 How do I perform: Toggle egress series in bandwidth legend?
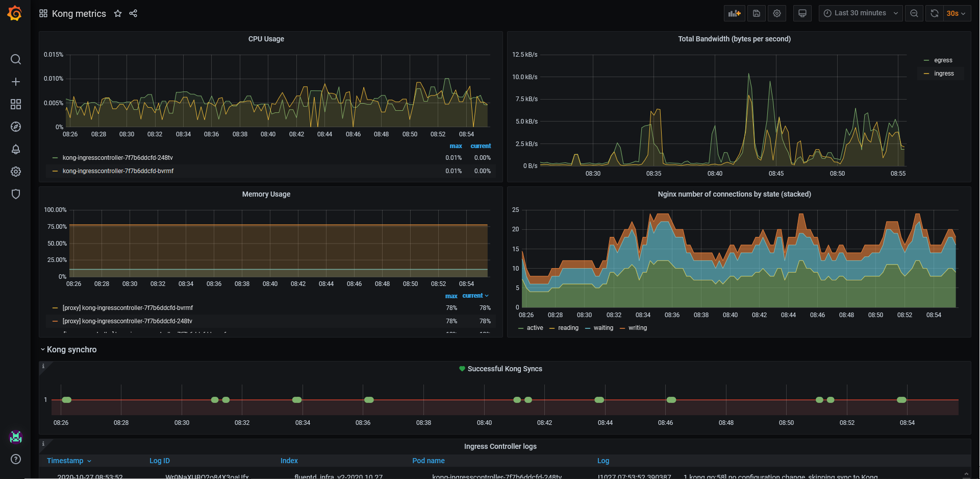943,60
